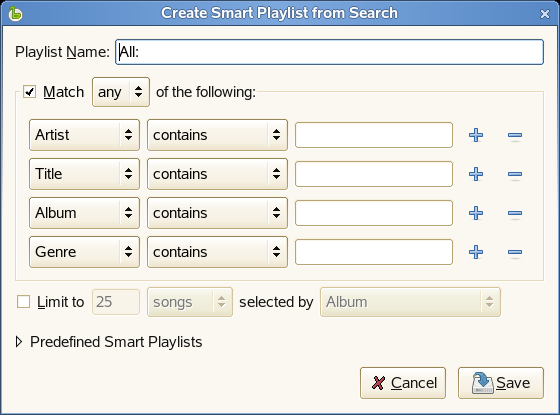Open the Title field dropdown
This screenshot has height=415, width=560.
coord(84,174)
